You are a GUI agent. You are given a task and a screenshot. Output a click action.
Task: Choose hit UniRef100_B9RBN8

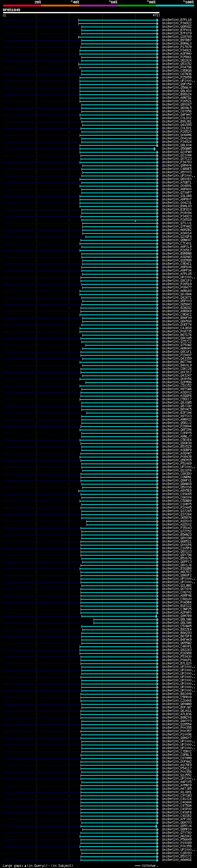(176, 253)
